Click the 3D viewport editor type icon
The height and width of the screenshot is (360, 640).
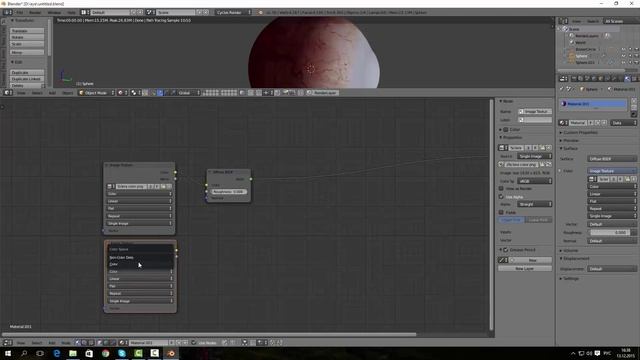[x=8, y=93]
